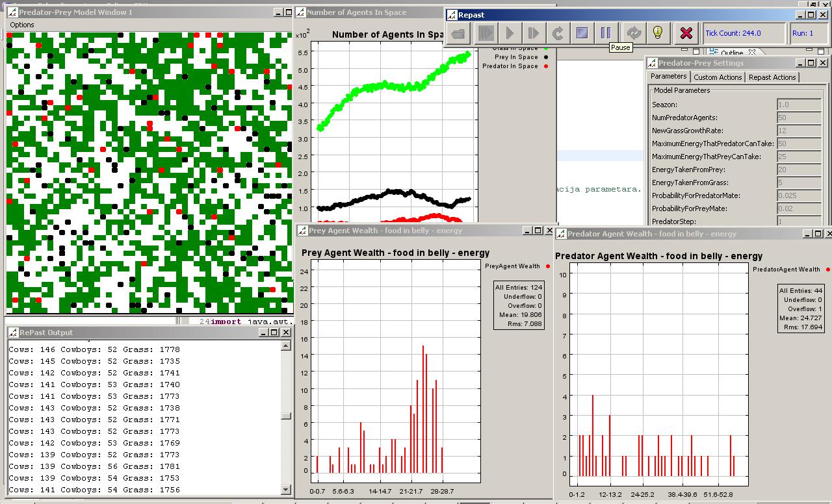Image resolution: width=832 pixels, height=504 pixels.
Task: Advance one tick with the Step icon
Action: tap(534, 33)
